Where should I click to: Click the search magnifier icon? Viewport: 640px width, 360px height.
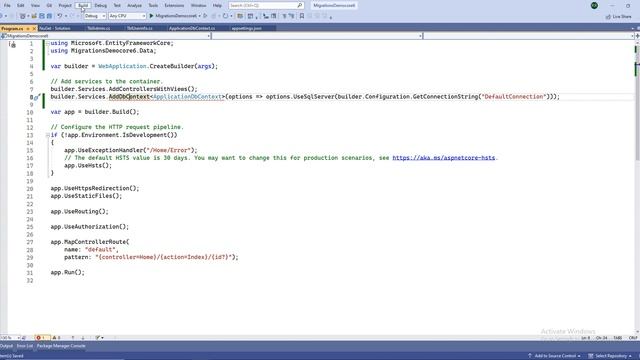tap(300, 5)
